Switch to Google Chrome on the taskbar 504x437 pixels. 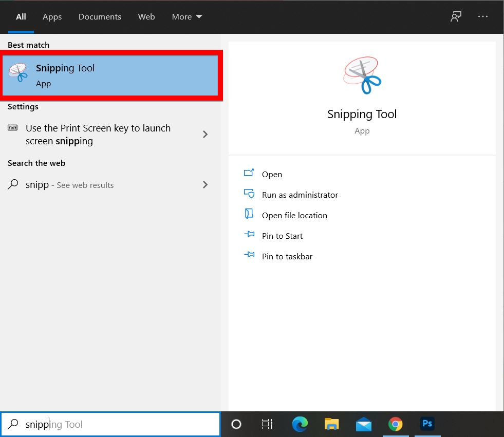pyautogui.click(x=396, y=424)
